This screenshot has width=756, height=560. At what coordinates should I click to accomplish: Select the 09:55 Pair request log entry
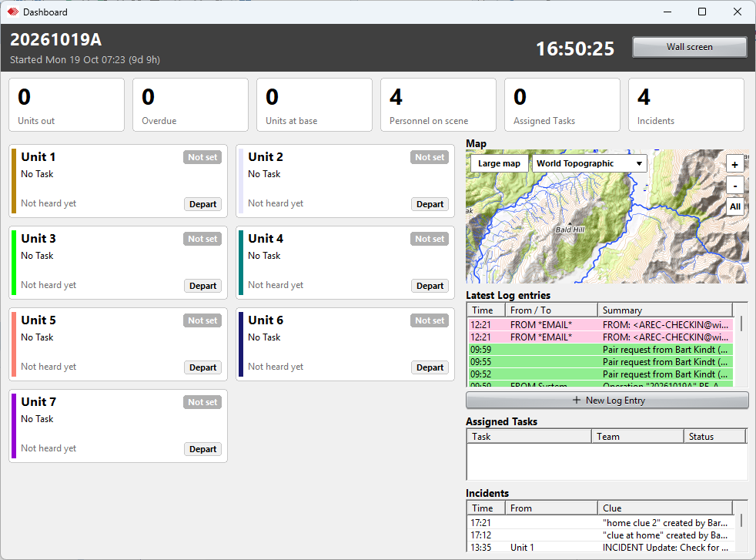point(600,362)
